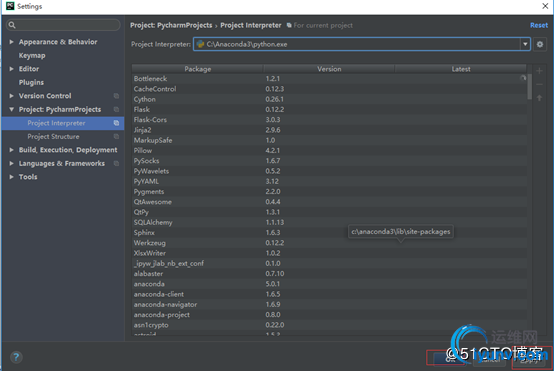Select the Pillow package row
Image resolution: width=554 pixels, height=371 pixels.
[329, 150]
